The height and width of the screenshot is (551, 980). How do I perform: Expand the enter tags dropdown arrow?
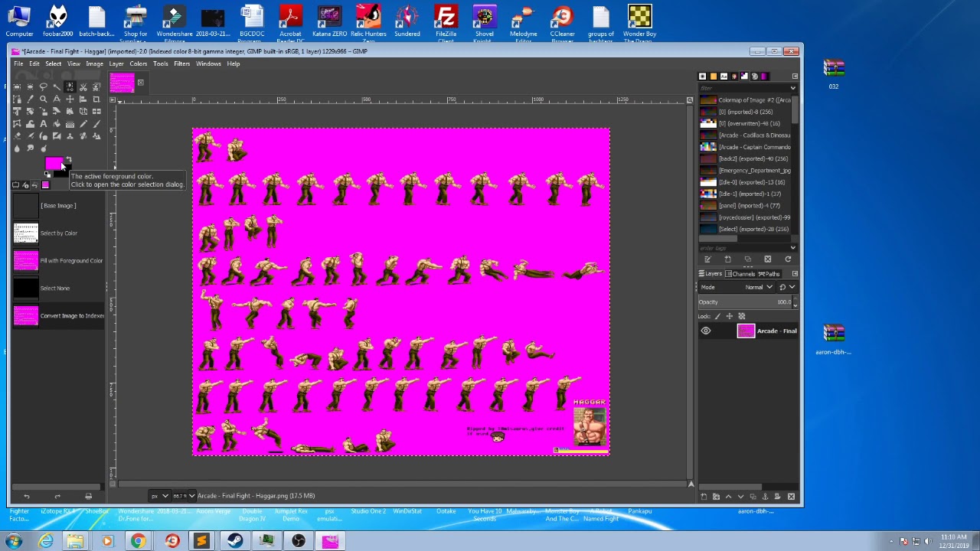(792, 247)
